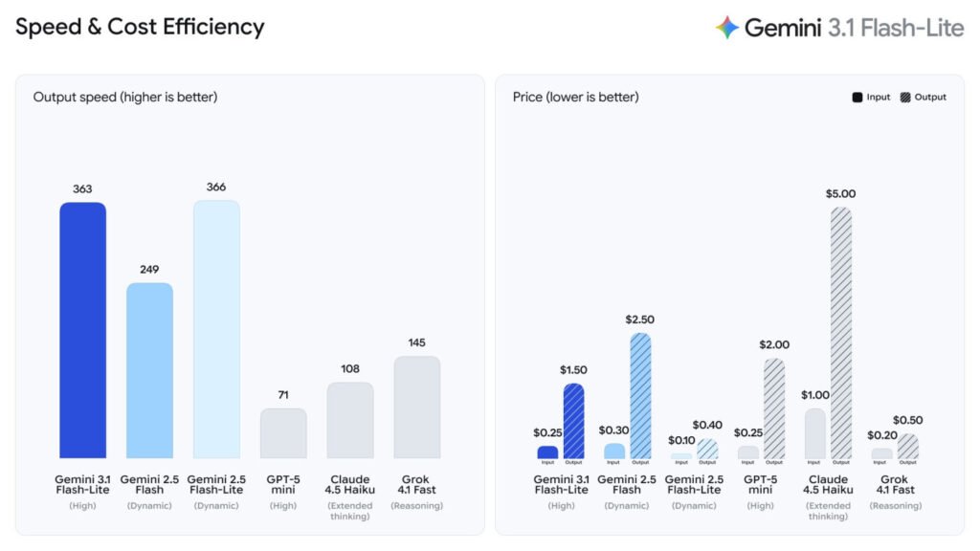Select the Grok 4.1 Fast speed bar
Image resolution: width=980 pixels, height=551 pixels.
click(417, 408)
